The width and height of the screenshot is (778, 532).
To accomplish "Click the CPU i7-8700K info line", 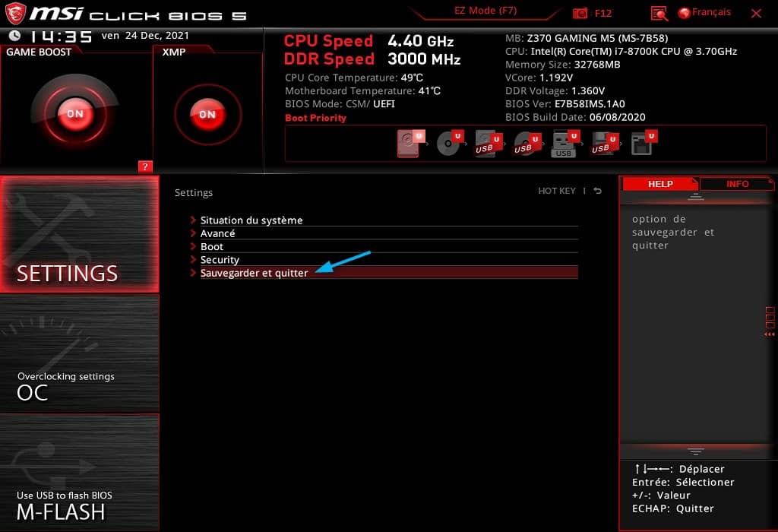I will click(x=621, y=51).
